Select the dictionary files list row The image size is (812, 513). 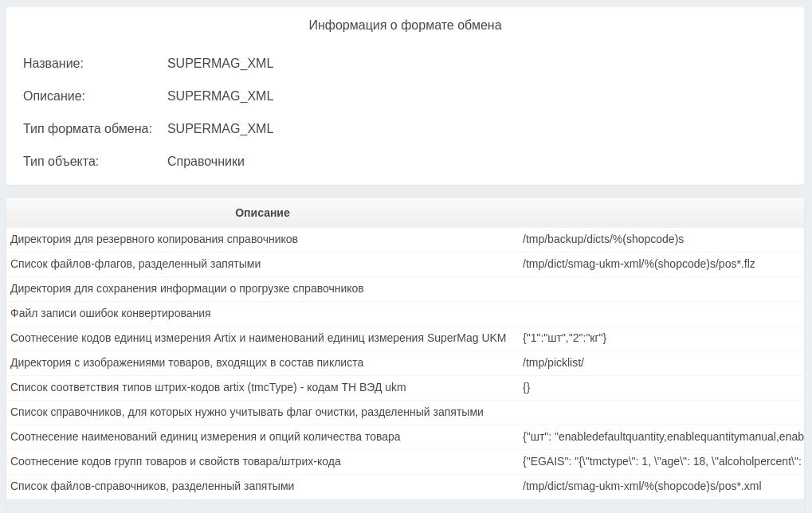pos(152,486)
